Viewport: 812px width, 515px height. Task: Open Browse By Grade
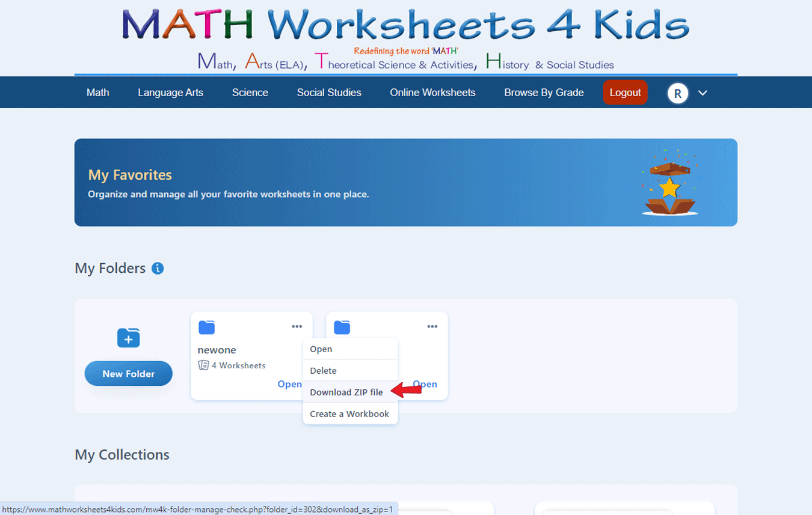tap(544, 93)
